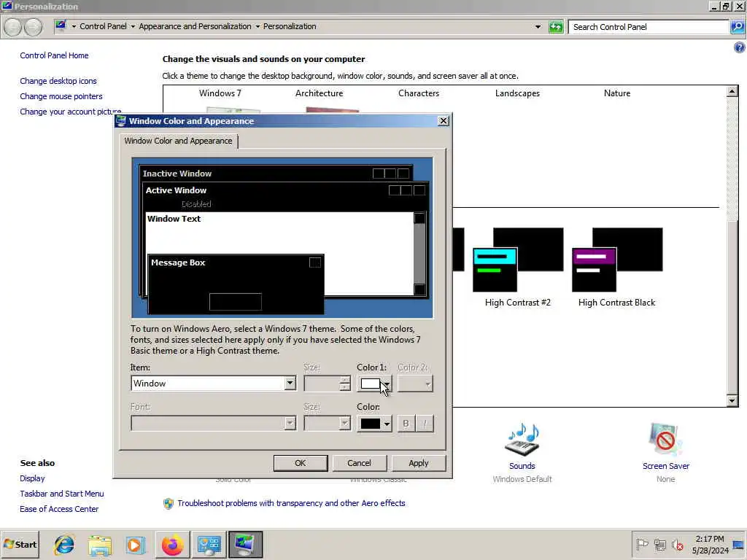Click Cancel in the appearance dialog
Image resolution: width=747 pixels, height=560 pixels.
pos(359,463)
